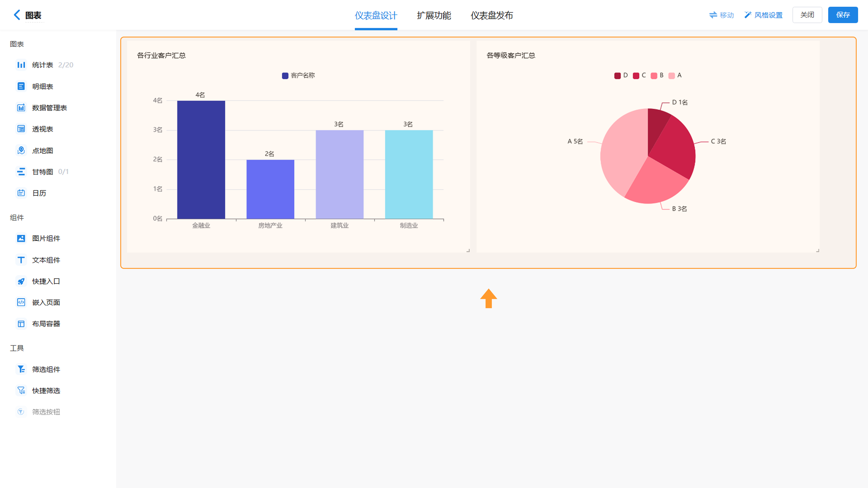Screen dimensions: 868x488
Task: Click the 嵌入页面 code icon
Action: pos(21,302)
